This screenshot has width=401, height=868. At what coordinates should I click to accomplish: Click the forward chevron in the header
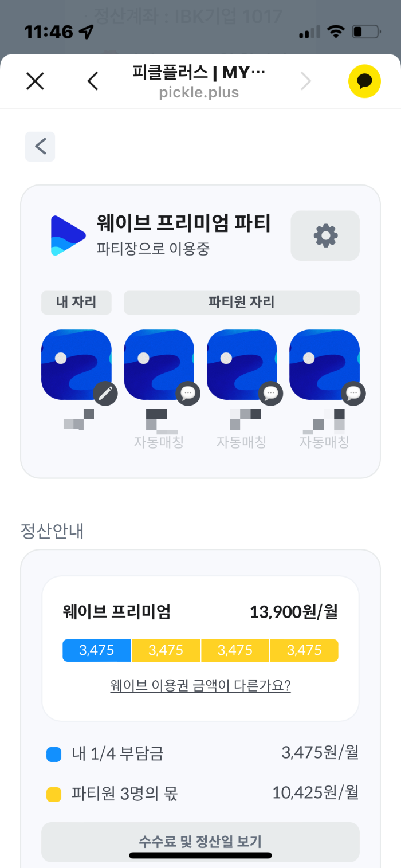306,81
